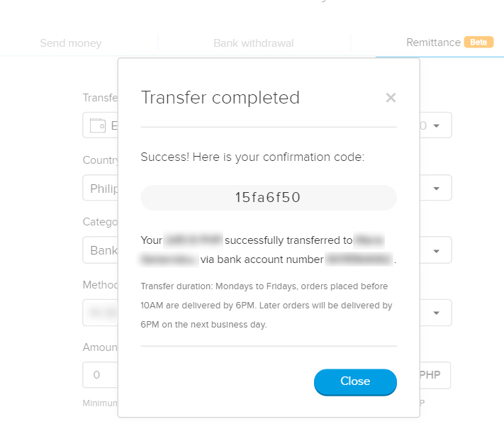504x436 pixels.
Task: Click the wallet icon in the Transfer from field
Action: point(98,125)
